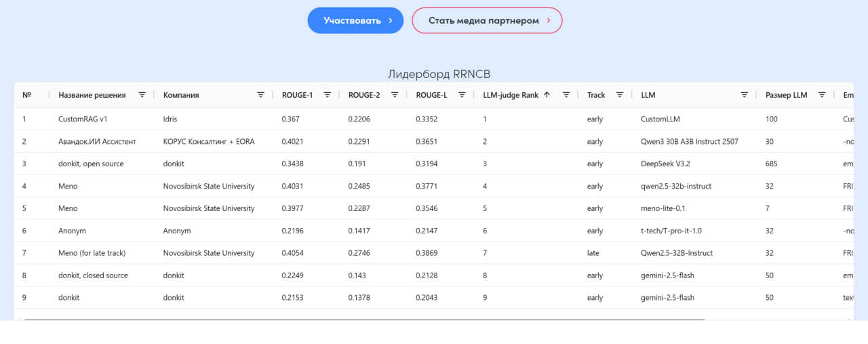This screenshot has height=344, width=868.
Task: Sort by ROUGE-1 column header
Action: pyautogui.click(x=297, y=95)
